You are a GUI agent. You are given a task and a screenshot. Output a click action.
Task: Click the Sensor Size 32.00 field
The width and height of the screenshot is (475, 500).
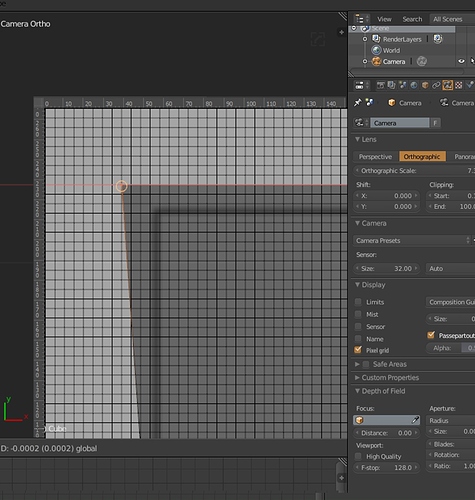tap(386, 268)
